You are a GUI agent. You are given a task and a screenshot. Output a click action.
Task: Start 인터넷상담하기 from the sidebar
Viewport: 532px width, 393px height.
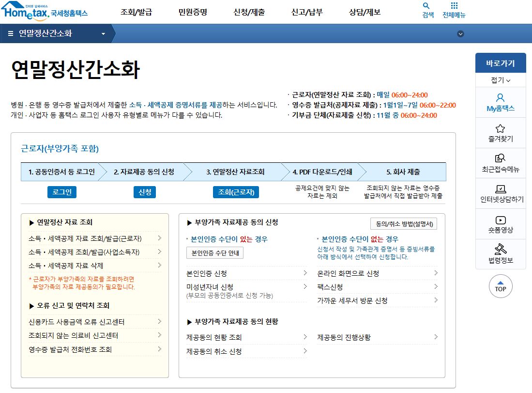click(x=501, y=193)
